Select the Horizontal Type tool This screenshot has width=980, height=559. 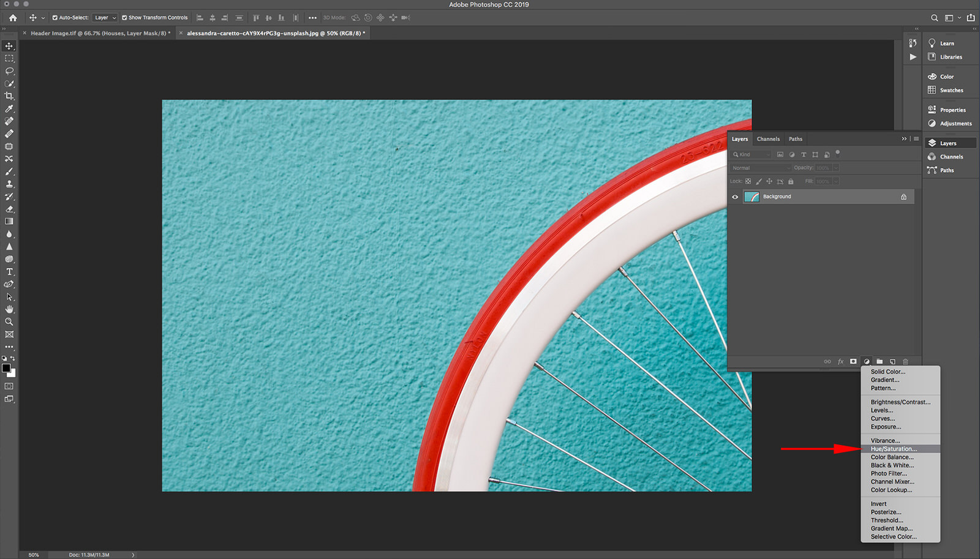point(9,272)
